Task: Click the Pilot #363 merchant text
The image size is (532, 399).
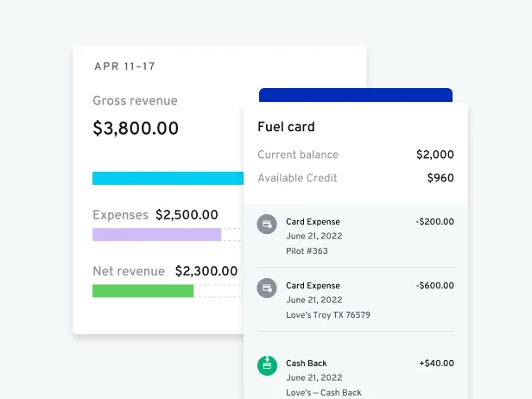Action: (307, 251)
